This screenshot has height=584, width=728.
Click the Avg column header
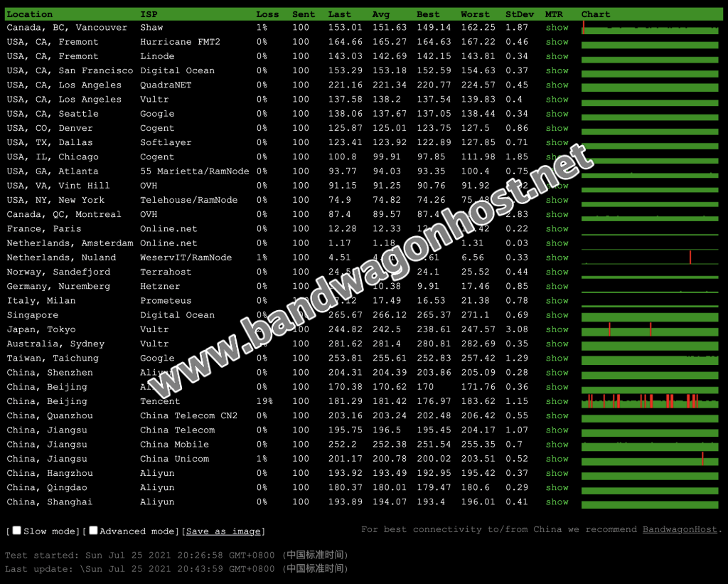381,14
